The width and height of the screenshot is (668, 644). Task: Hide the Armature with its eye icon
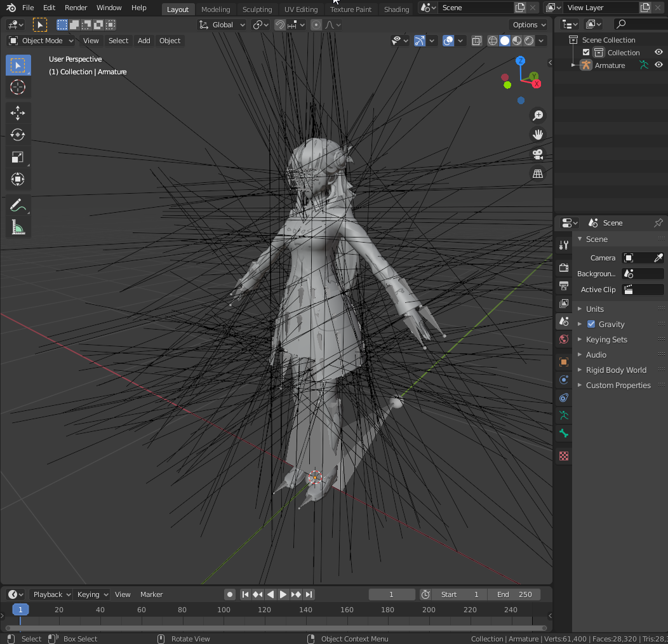[x=658, y=65]
